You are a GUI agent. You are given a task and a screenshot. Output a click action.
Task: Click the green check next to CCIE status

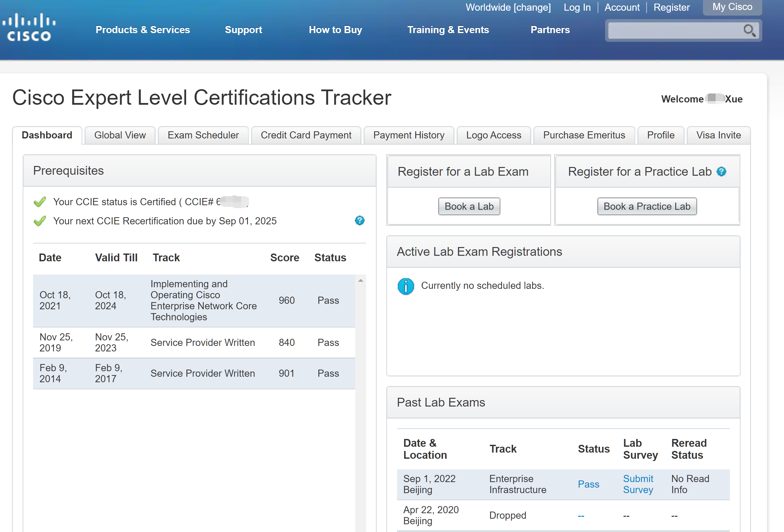tap(40, 202)
